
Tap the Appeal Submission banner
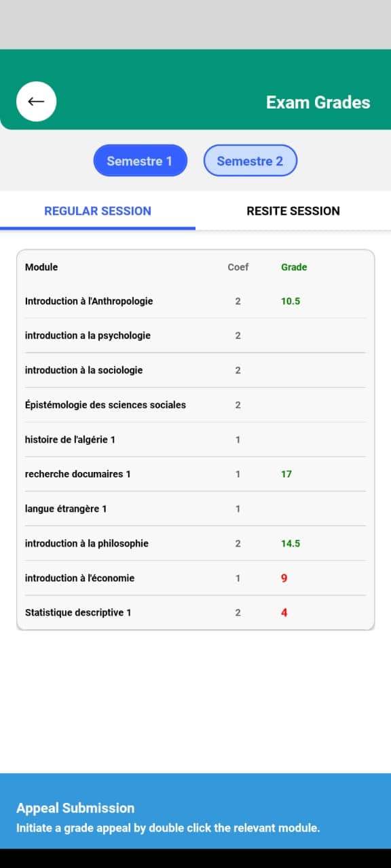click(x=195, y=811)
